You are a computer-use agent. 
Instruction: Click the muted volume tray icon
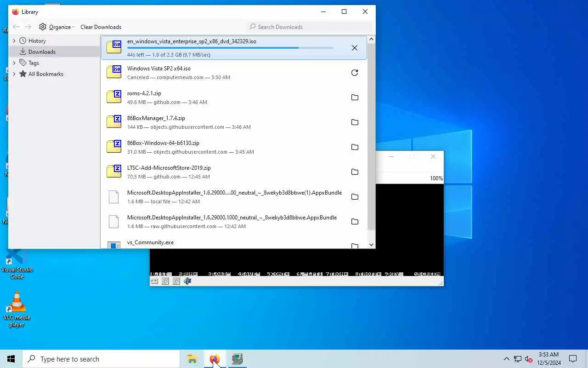(x=529, y=359)
